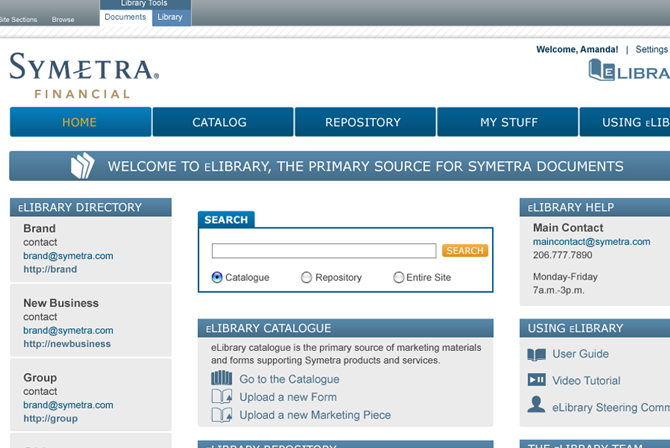This screenshot has width=670, height=448.
Task: Click Upload a new Marketing Piece link
Action: click(x=315, y=415)
